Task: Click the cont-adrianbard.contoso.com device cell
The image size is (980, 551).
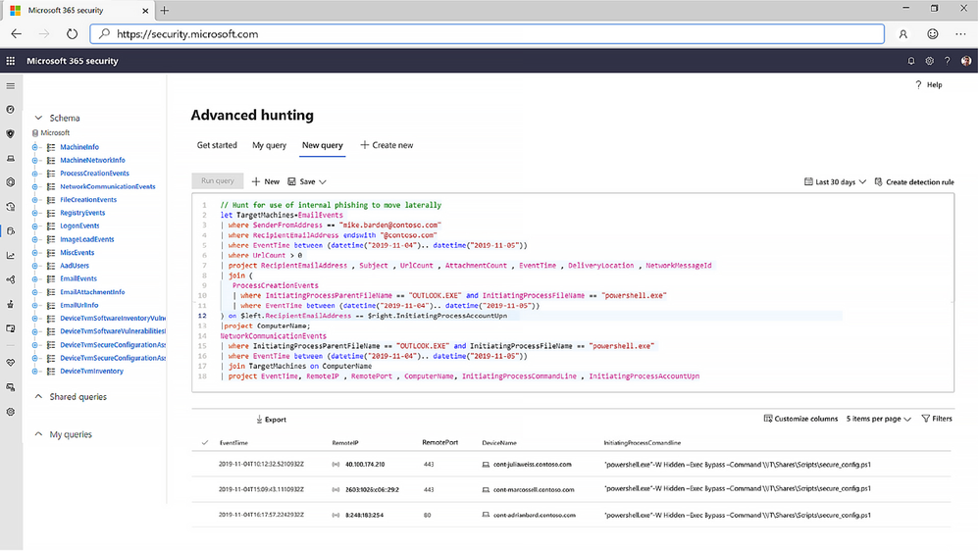Action: point(535,515)
